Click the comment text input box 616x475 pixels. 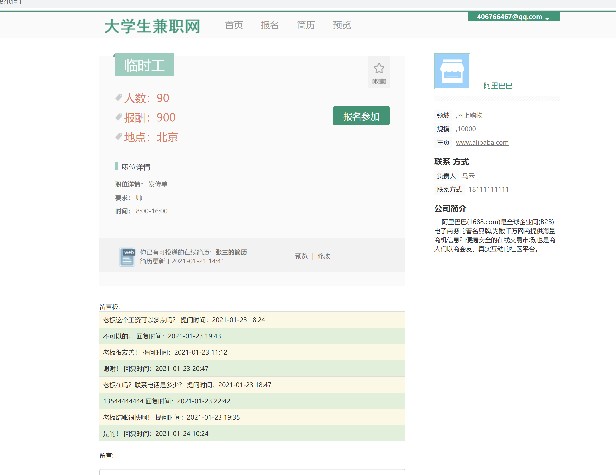250,470
